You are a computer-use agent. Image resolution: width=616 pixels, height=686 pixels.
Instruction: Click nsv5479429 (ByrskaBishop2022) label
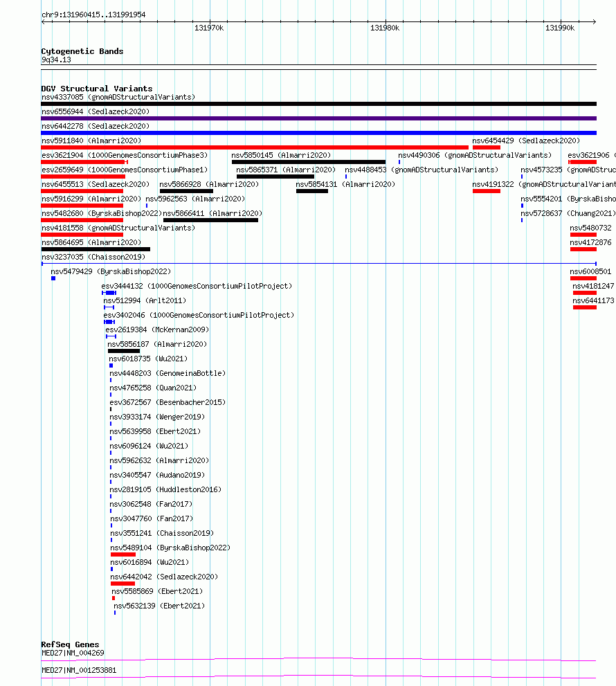point(111,271)
